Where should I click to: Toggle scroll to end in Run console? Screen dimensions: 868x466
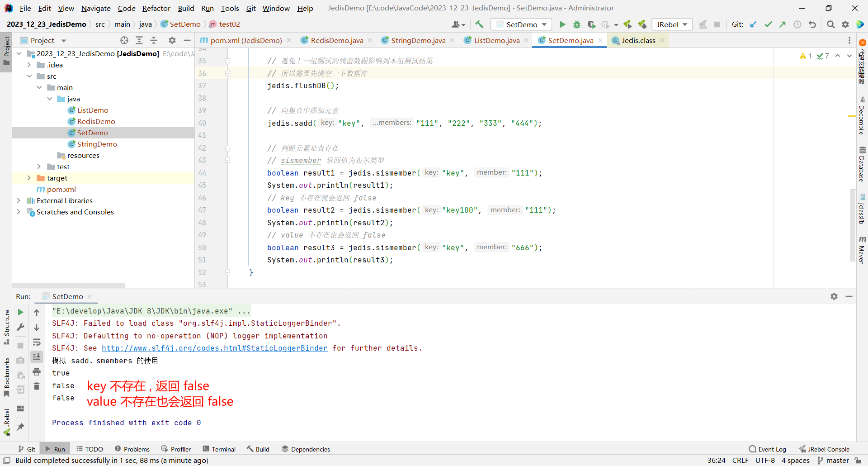point(37,357)
